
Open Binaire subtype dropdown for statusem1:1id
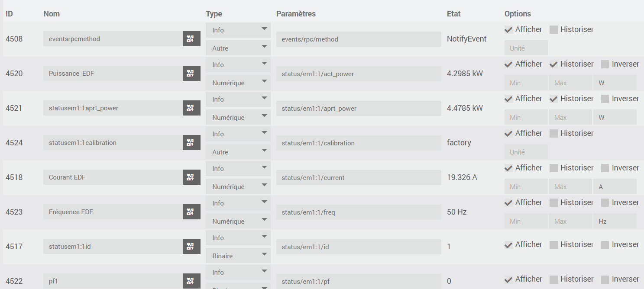click(238, 256)
